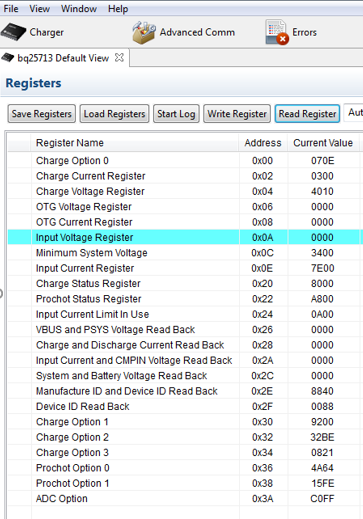Select the Minimum System Voltage row
Screen dimensions: 363x519
(184, 253)
